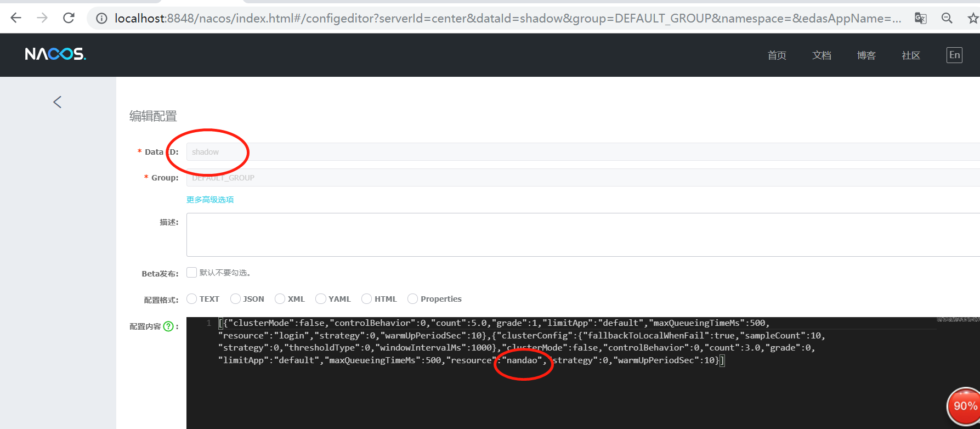This screenshot has height=429, width=980.
Task: Reload the page with refresh icon
Action: tap(69, 18)
